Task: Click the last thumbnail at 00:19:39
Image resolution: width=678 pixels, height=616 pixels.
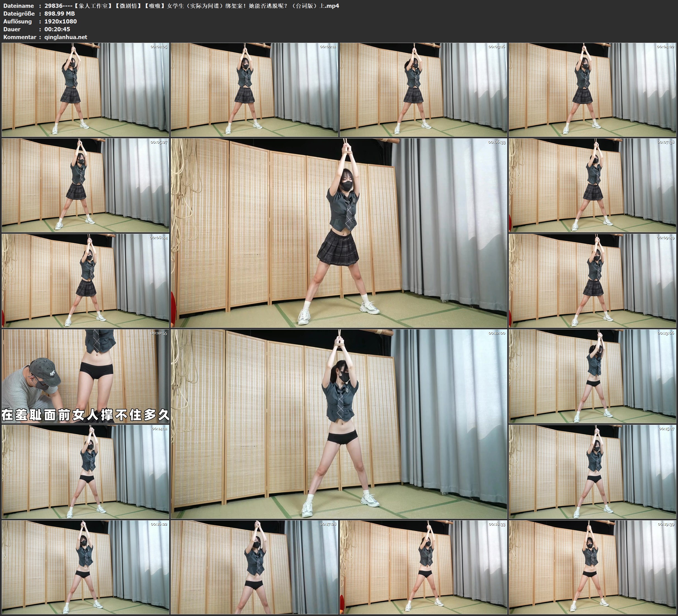Action: tap(592, 567)
